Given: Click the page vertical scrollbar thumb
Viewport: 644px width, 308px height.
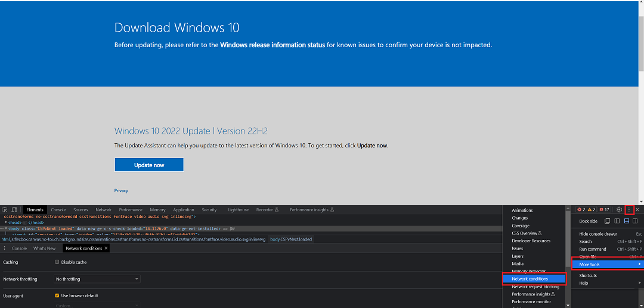Looking at the screenshot, I should tap(641, 44).
